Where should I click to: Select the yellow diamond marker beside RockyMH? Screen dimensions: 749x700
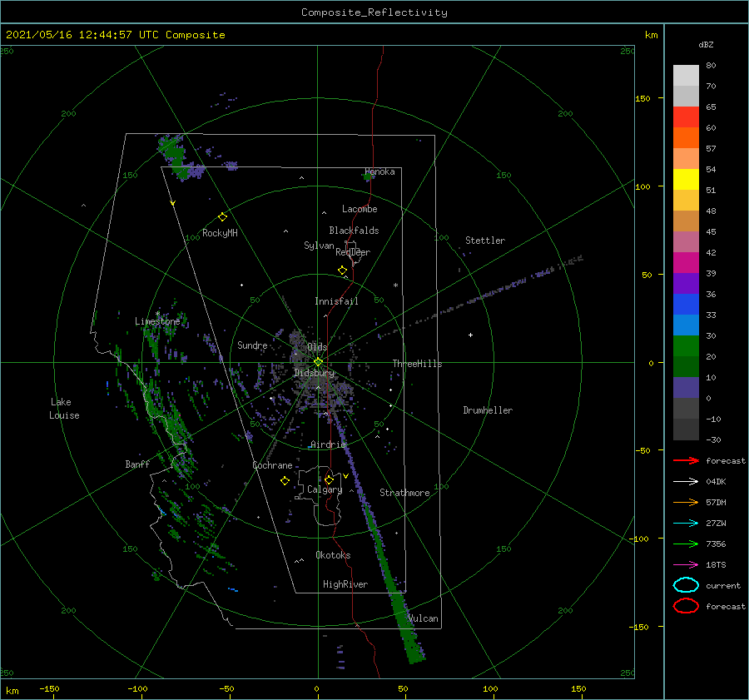pos(222,217)
